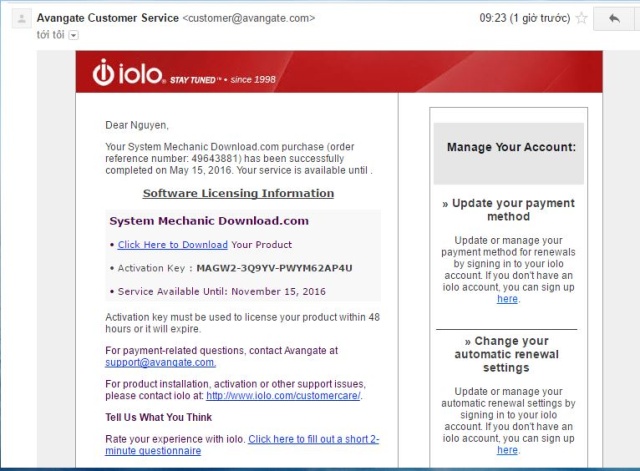This screenshot has width=640, height=471.
Task: Expand recipient details dropdown arrow
Action: [x=73, y=36]
